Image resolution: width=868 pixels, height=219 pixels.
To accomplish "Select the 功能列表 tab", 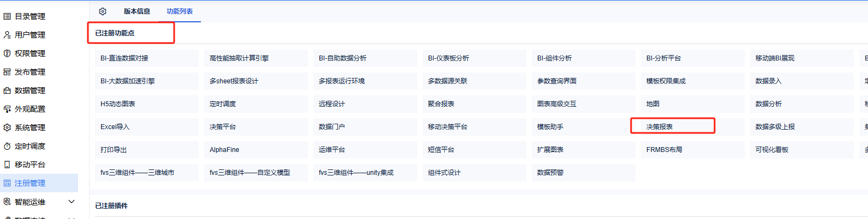I will [180, 11].
